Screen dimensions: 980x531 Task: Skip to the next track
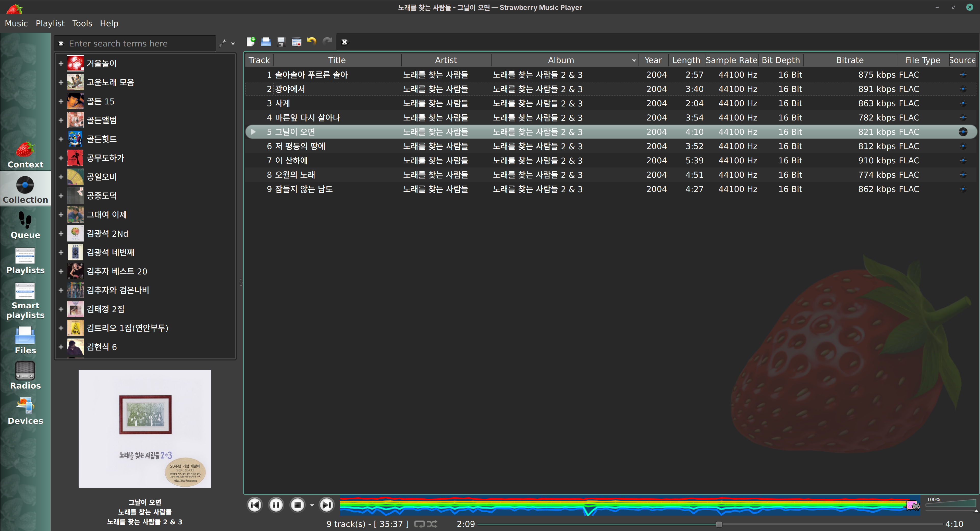326,505
